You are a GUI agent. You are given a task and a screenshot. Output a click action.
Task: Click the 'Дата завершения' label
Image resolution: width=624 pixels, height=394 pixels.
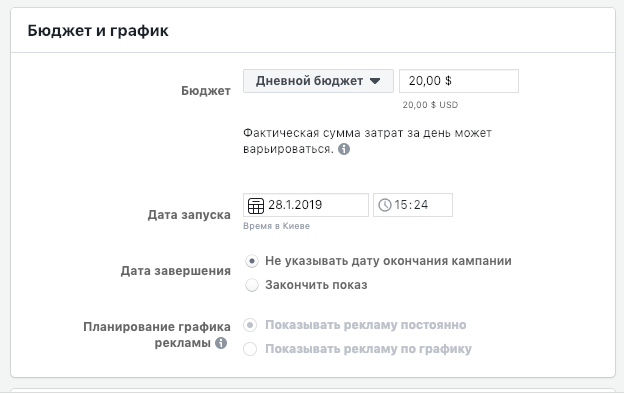click(176, 271)
